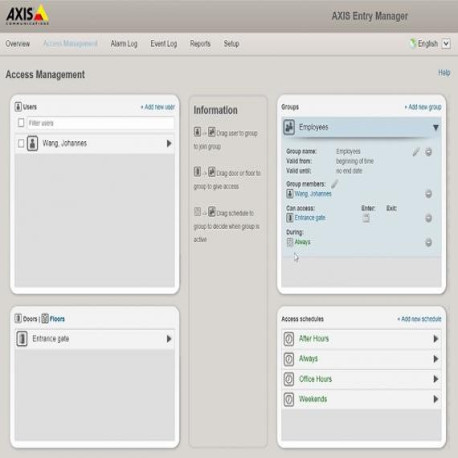
Task: Click the schedule icon in drag schedule hint
Action: point(197,212)
